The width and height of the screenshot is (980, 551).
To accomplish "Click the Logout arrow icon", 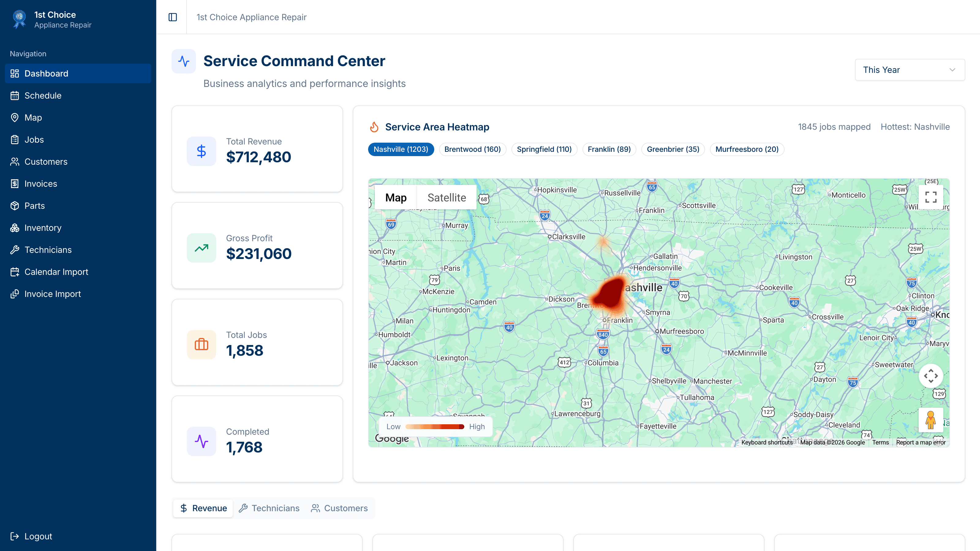I will 14,536.
